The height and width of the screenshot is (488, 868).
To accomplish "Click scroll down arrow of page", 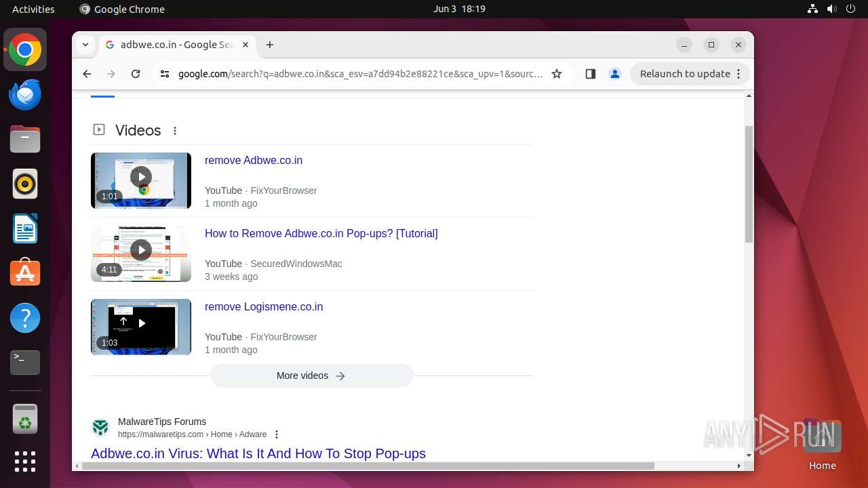I will (749, 455).
